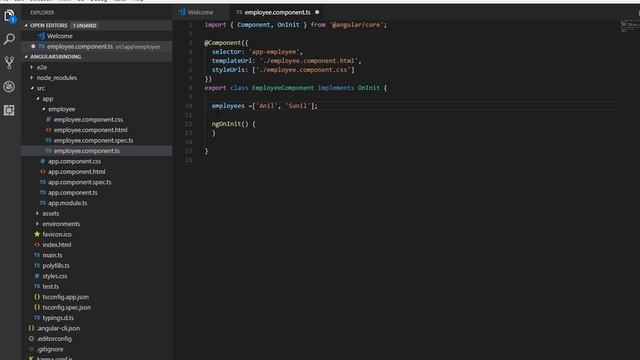Click unsaved dot on employee.component.ts tab
Screen dimensions: 640x360
point(317,12)
